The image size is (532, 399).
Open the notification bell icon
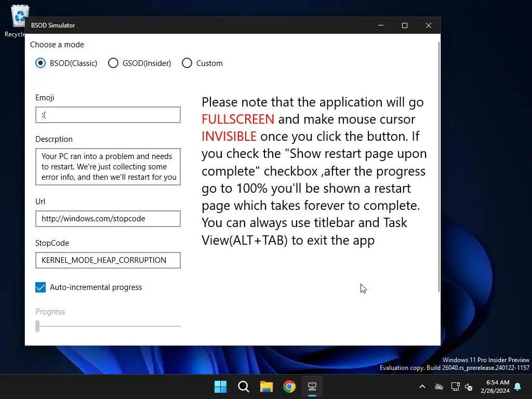518,387
